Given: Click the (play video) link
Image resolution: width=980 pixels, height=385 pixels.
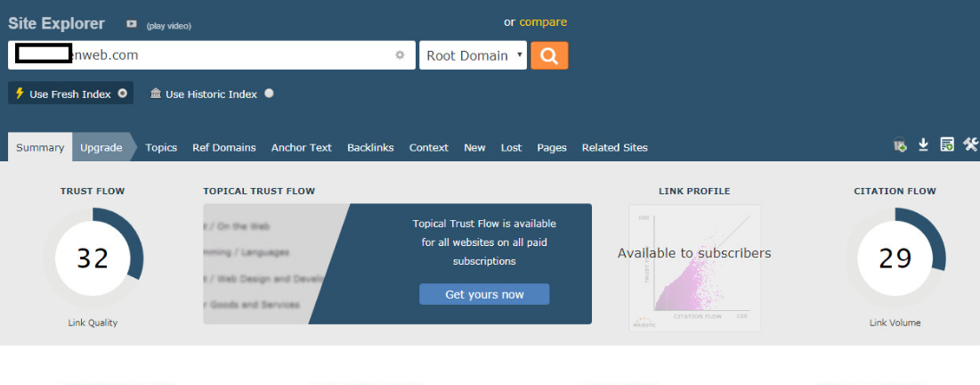Looking at the screenshot, I should pyautogui.click(x=169, y=26).
